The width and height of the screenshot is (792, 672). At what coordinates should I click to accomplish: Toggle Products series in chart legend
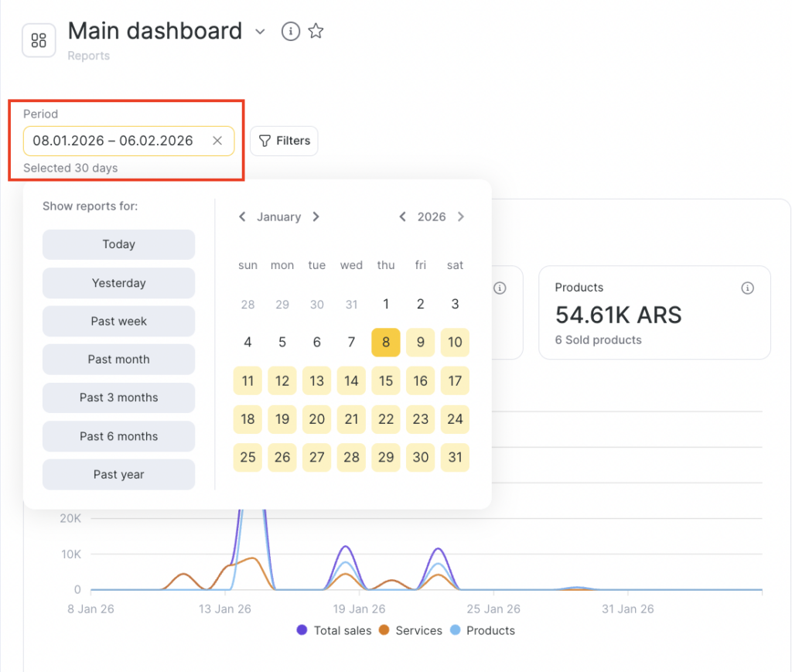tap(482, 630)
